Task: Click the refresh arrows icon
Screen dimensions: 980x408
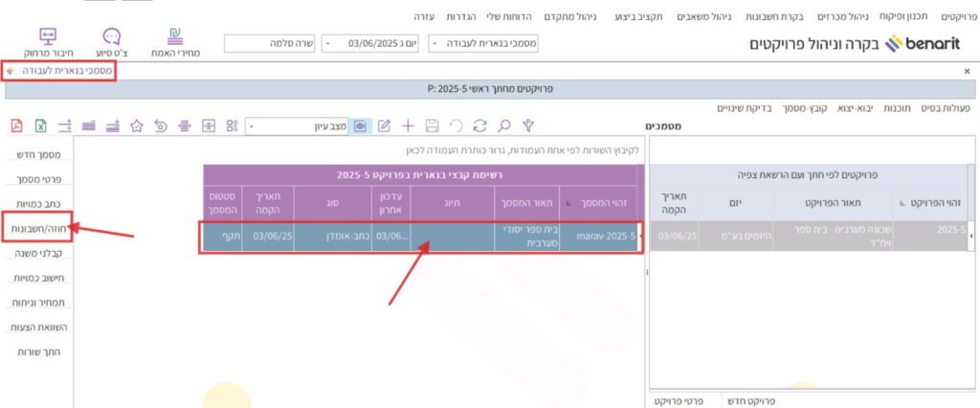Action: point(480,125)
